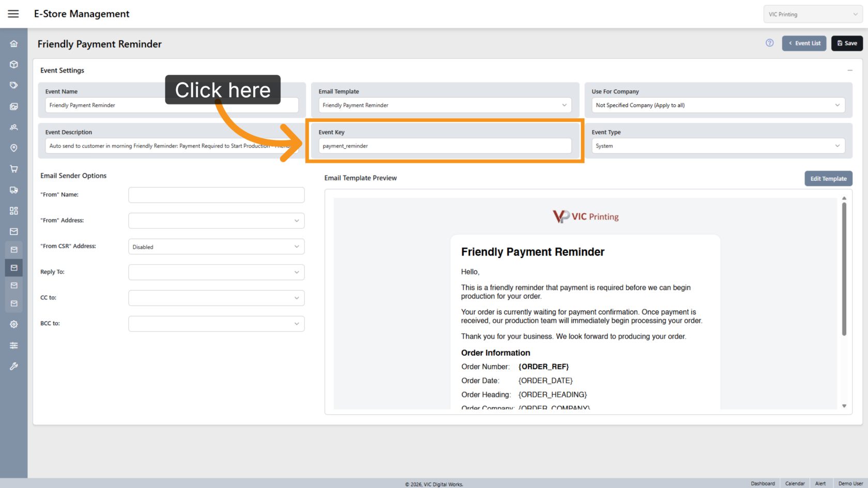Open the "From CSR" Address dropdown
Image resolution: width=868 pixels, height=488 pixels.
[216, 247]
